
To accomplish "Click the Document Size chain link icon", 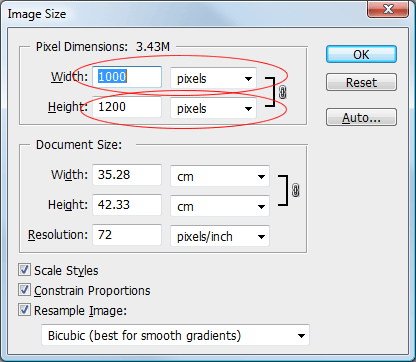I will tap(295, 190).
